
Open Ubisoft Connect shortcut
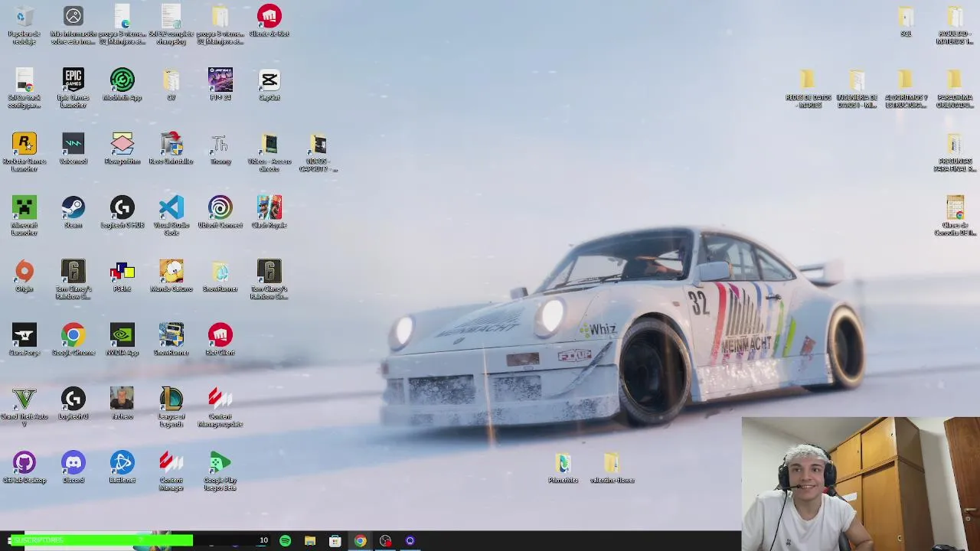pyautogui.click(x=220, y=213)
